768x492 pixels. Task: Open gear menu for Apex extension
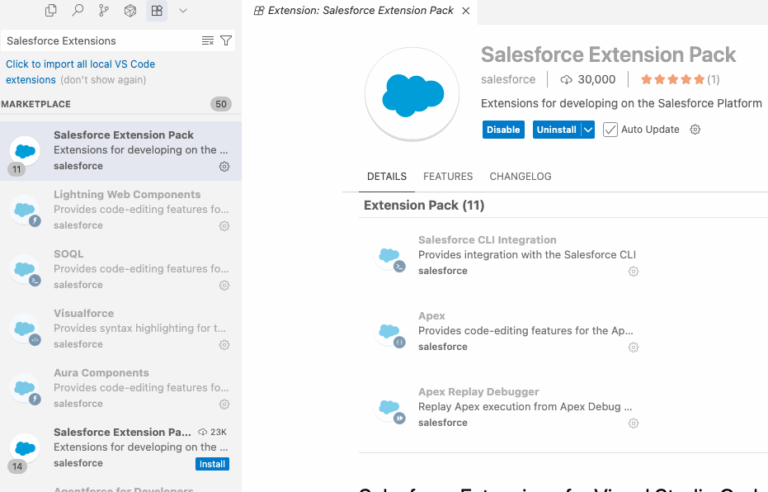633,347
